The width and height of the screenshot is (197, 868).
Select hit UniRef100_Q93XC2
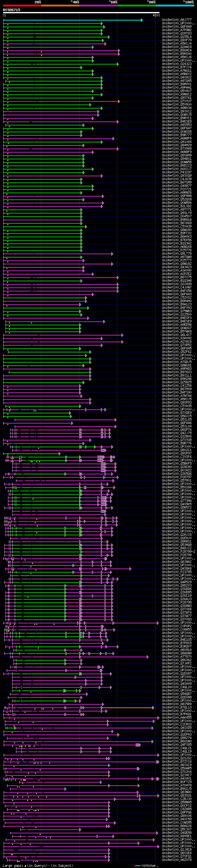(177, 111)
